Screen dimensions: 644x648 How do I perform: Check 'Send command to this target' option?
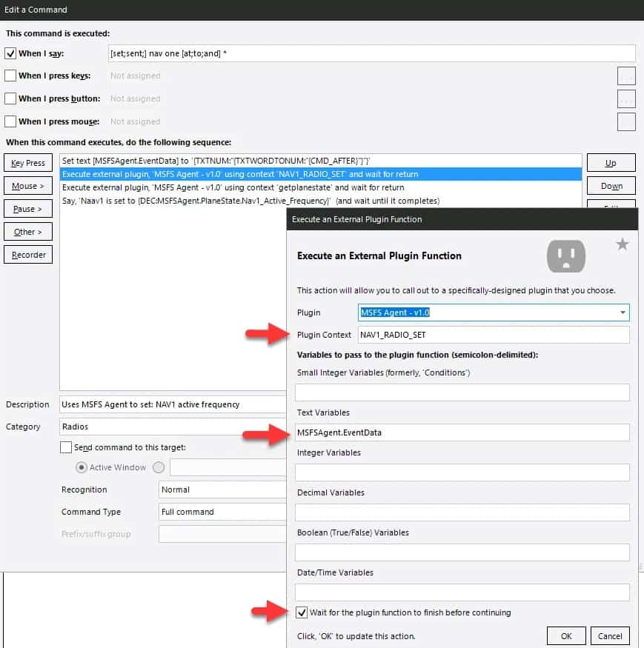tap(66, 447)
